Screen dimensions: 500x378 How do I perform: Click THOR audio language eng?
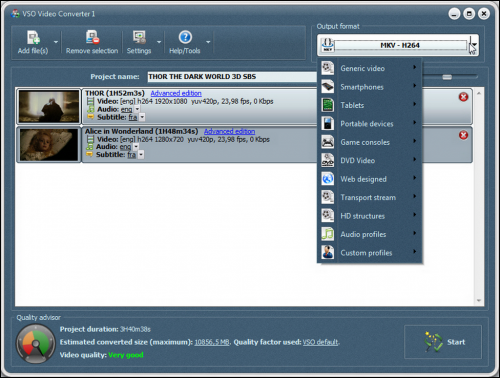[126, 109]
